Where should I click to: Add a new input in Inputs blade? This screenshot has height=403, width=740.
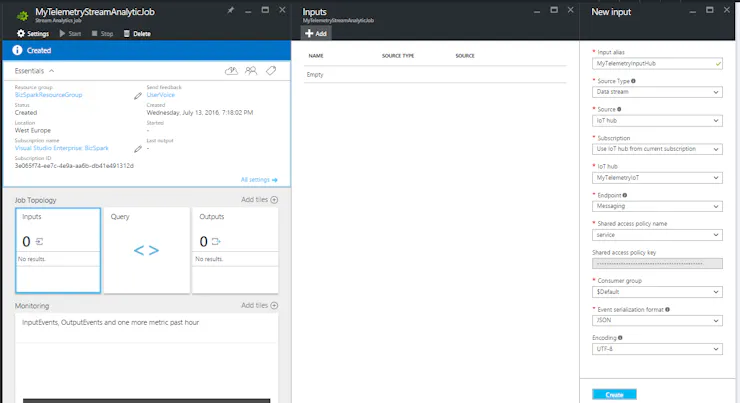click(x=316, y=34)
